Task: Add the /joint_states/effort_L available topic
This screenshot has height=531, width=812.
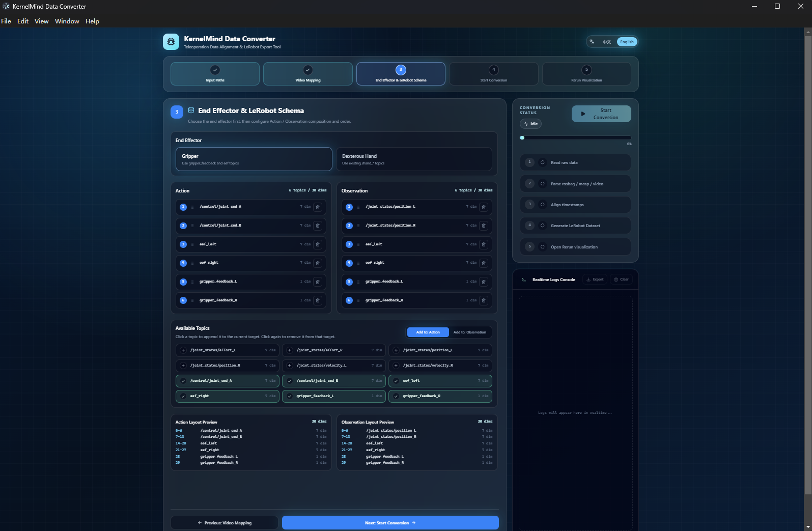Action: tap(228, 350)
